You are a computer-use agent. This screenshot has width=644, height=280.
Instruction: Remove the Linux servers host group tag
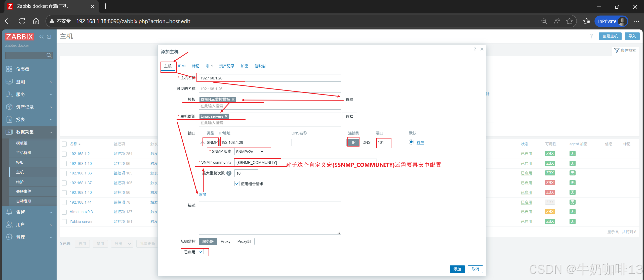tap(226, 116)
